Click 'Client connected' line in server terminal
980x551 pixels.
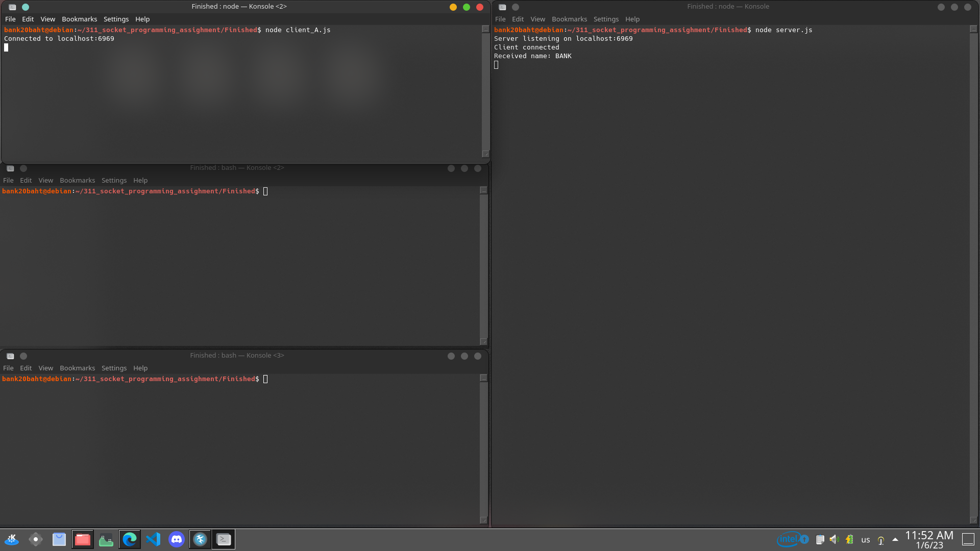tap(526, 47)
